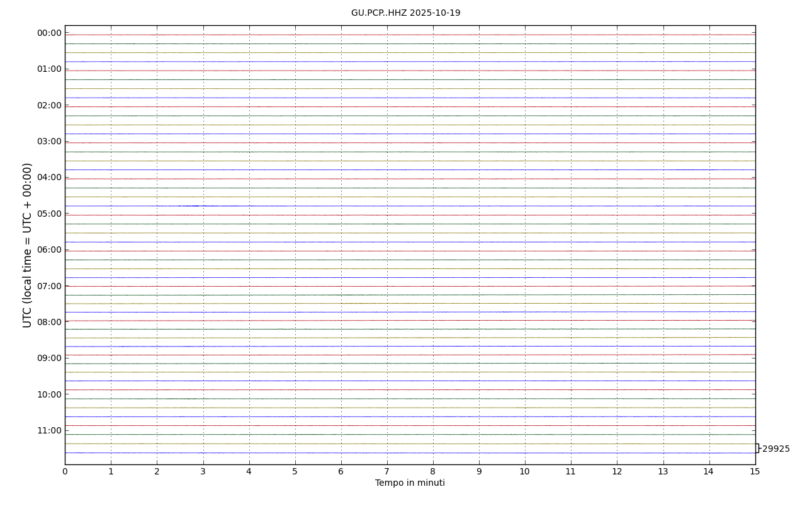This screenshot has height=516, width=812.
Task: Select the 10:00 hour tick label
Action: [49, 395]
